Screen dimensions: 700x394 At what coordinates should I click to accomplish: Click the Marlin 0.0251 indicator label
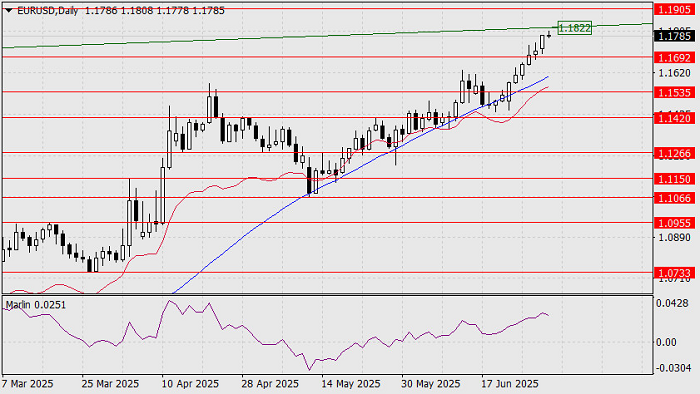36,305
